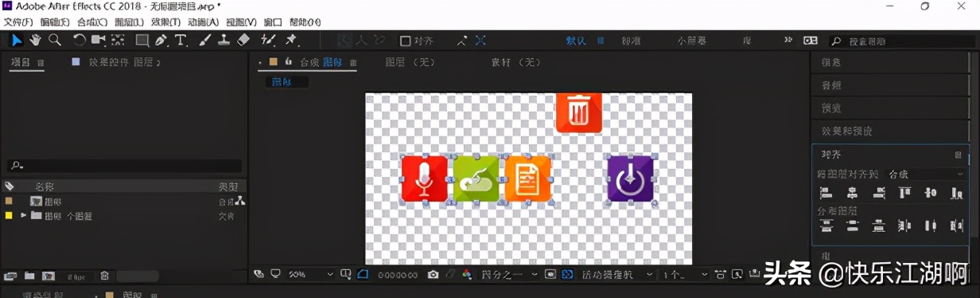Select the Brush tool
This screenshot has height=298, width=980.
click(204, 40)
